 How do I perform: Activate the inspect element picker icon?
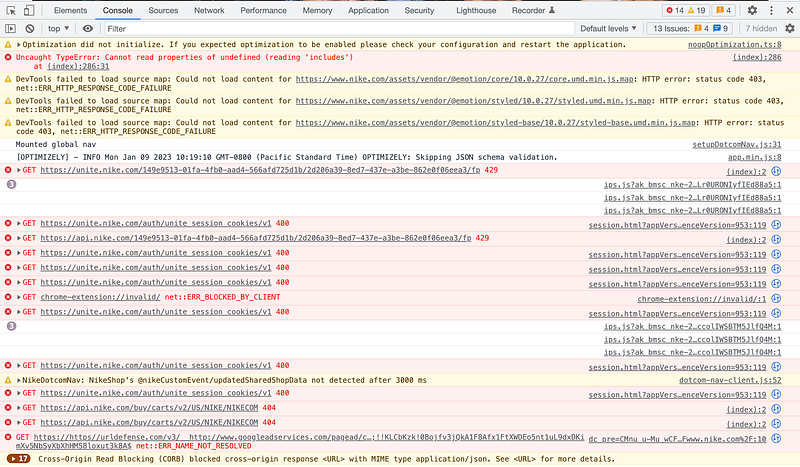pos(11,10)
